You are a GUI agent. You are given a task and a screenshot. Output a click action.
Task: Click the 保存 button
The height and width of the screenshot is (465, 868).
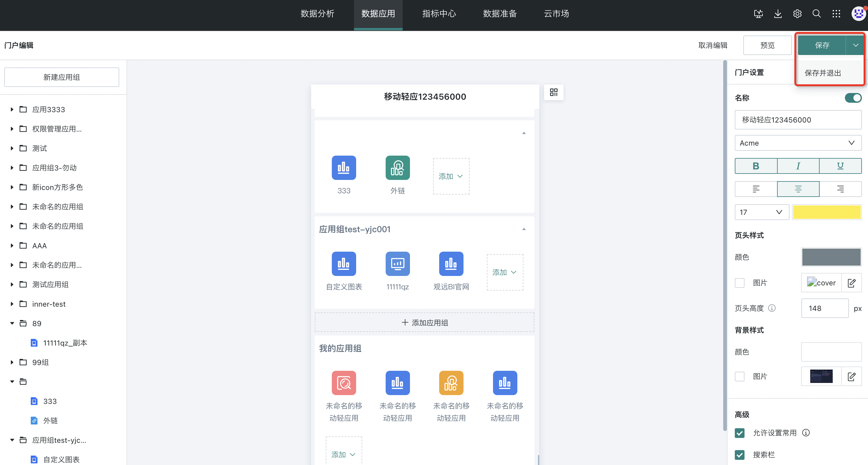coord(821,45)
